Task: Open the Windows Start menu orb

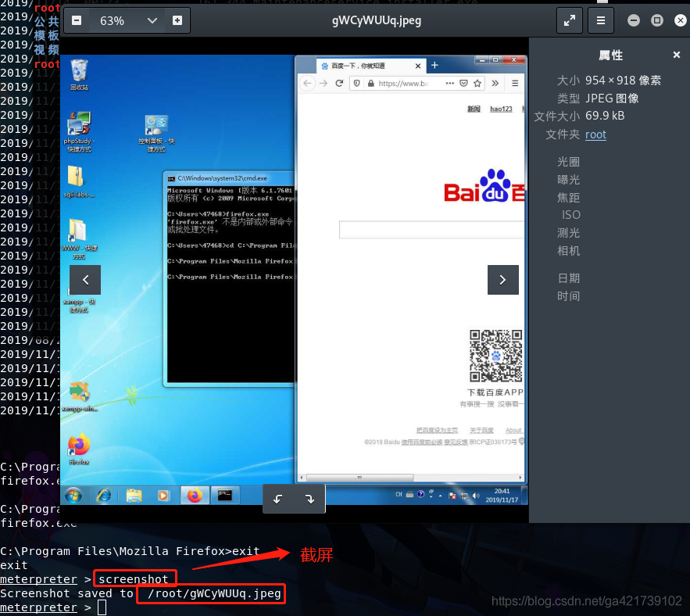Action: 73,496
